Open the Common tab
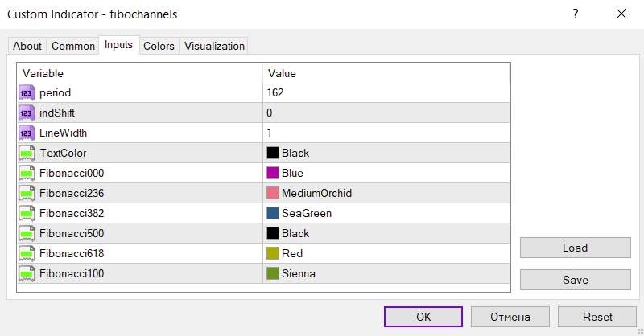The image size is (644, 336). pyautogui.click(x=73, y=46)
